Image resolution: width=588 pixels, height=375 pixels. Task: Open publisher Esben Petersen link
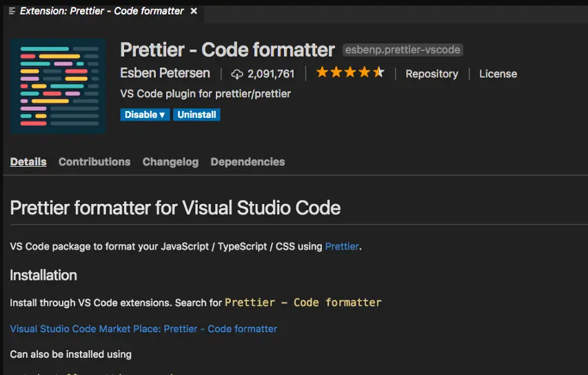165,73
